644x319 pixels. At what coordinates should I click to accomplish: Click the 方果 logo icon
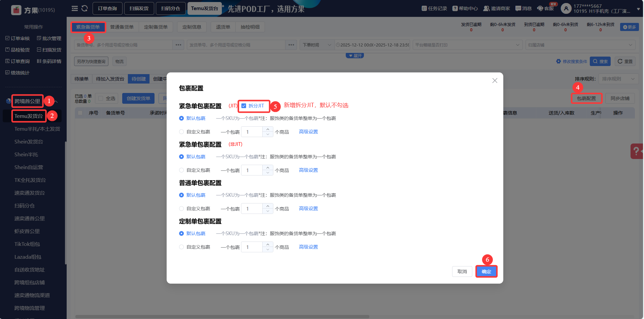(x=16, y=10)
